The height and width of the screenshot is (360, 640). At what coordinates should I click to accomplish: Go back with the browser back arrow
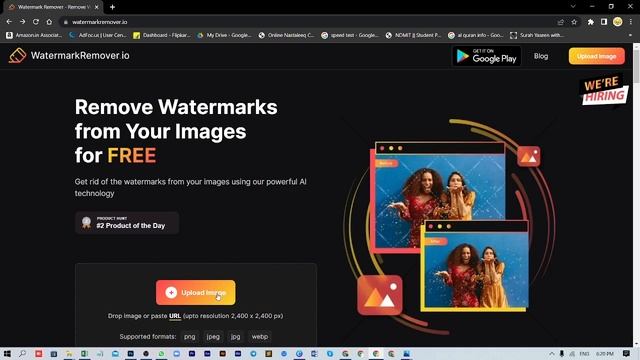point(9,22)
